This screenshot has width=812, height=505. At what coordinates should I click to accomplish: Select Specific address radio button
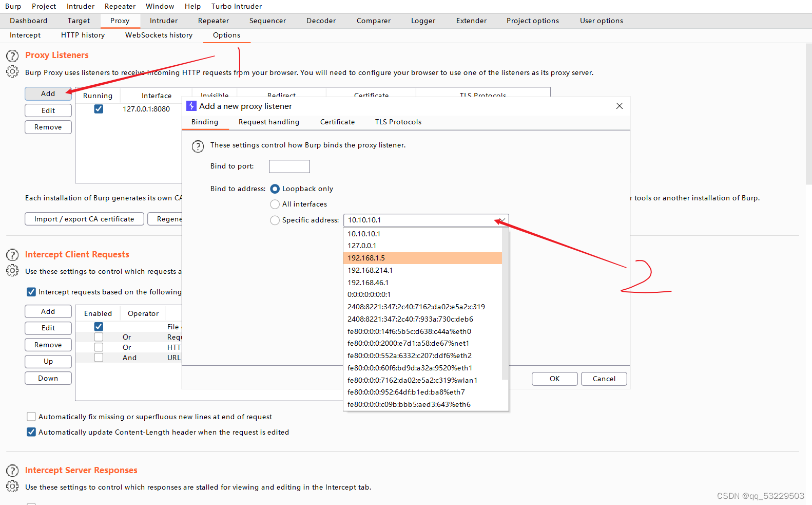pos(275,220)
